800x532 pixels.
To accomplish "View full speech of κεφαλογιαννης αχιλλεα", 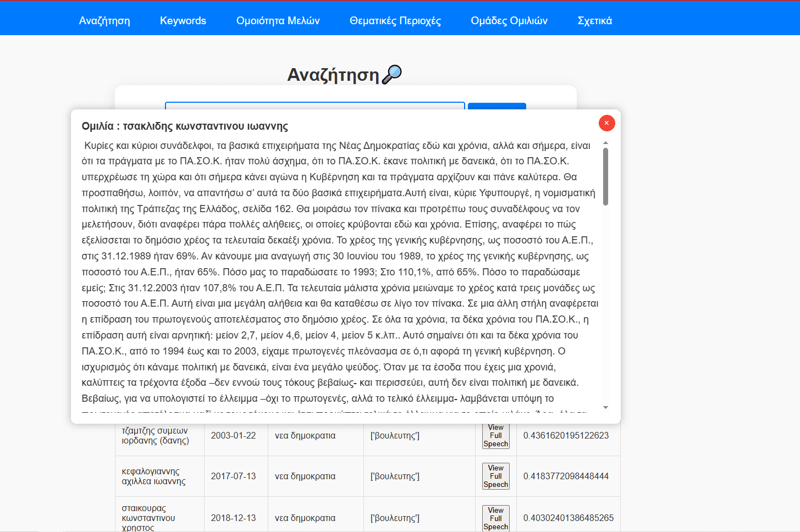I will (x=496, y=476).
